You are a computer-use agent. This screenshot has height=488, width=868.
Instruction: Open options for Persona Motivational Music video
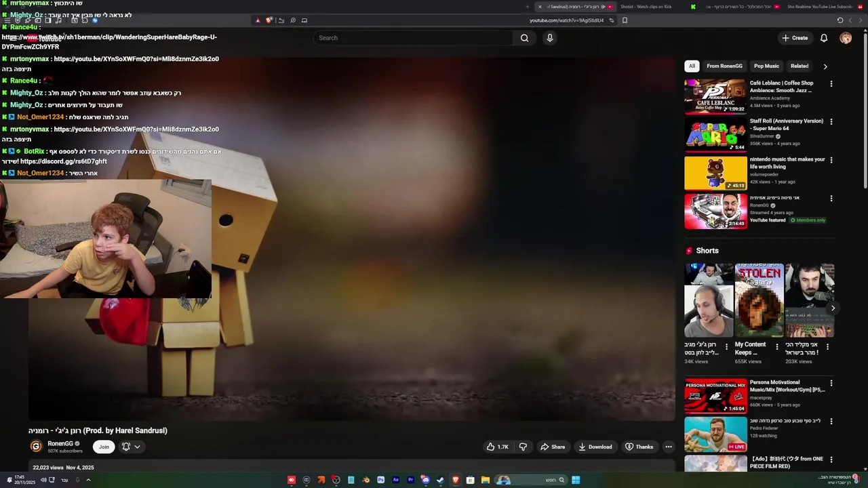click(831, 384)
